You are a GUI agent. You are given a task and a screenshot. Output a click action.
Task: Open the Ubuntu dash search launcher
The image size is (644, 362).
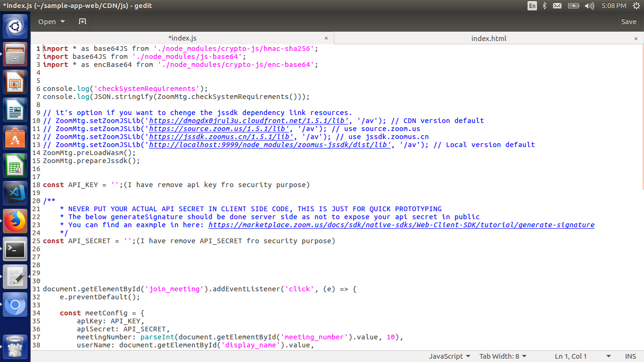coord(15,26)
